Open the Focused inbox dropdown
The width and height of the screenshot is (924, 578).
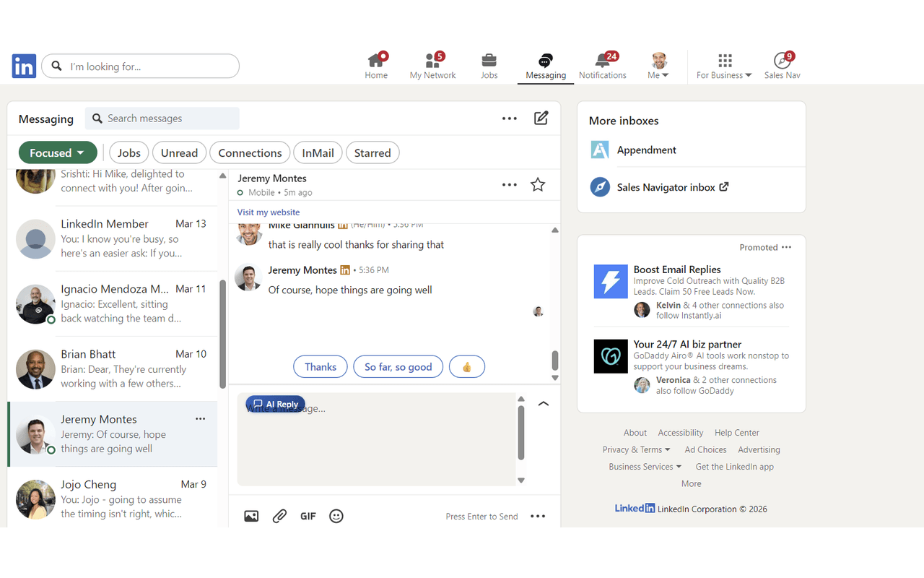pyautogui.click(x=58, y=152)
